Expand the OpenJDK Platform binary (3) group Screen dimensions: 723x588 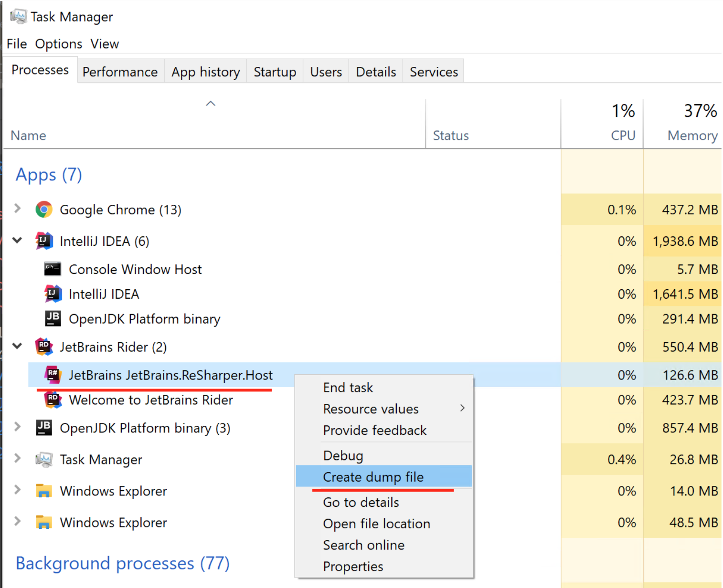tap(18, 427)
